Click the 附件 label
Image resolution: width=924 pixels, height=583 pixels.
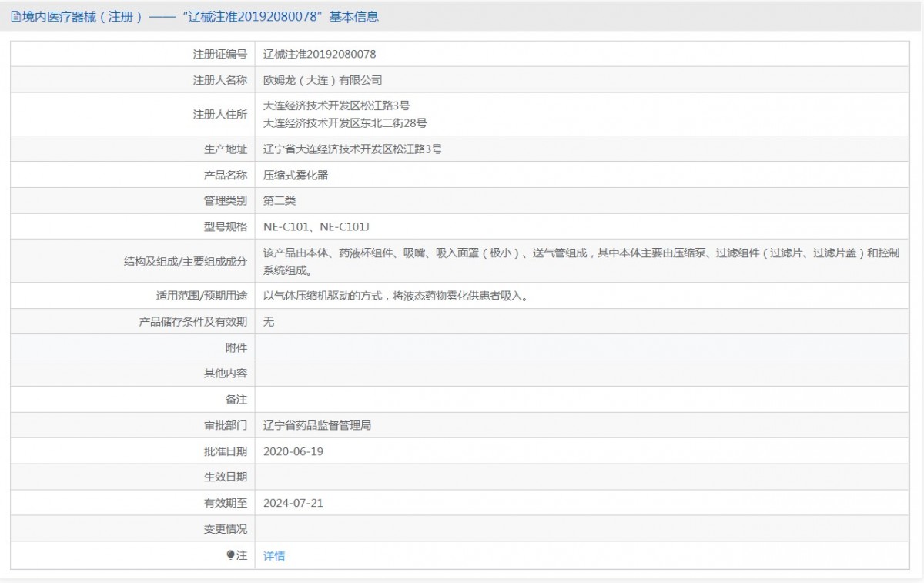[236, 347]
